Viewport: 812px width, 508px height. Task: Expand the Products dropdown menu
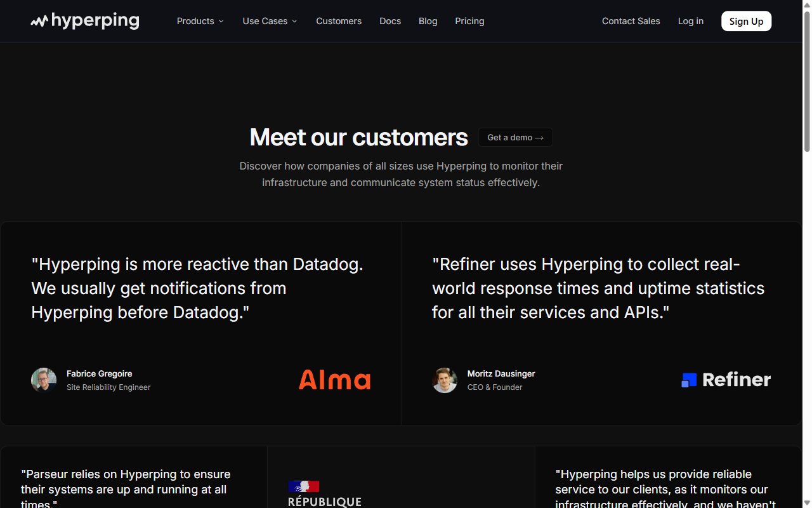200,21
